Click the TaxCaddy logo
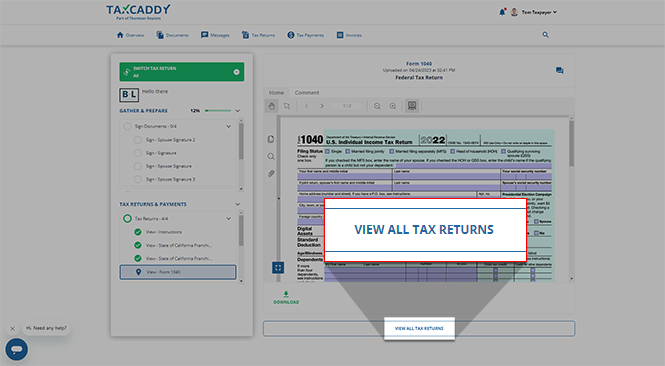 pos(138,12)
